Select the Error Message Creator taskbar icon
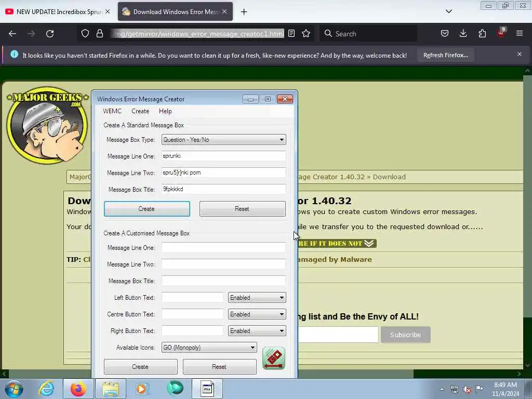 click(x=207, y=389)
